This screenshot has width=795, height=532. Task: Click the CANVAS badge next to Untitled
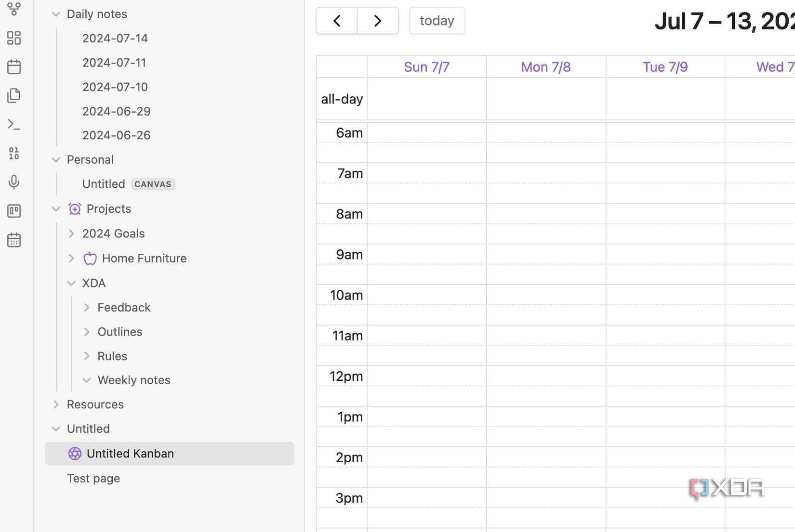(x=153, y=184)
